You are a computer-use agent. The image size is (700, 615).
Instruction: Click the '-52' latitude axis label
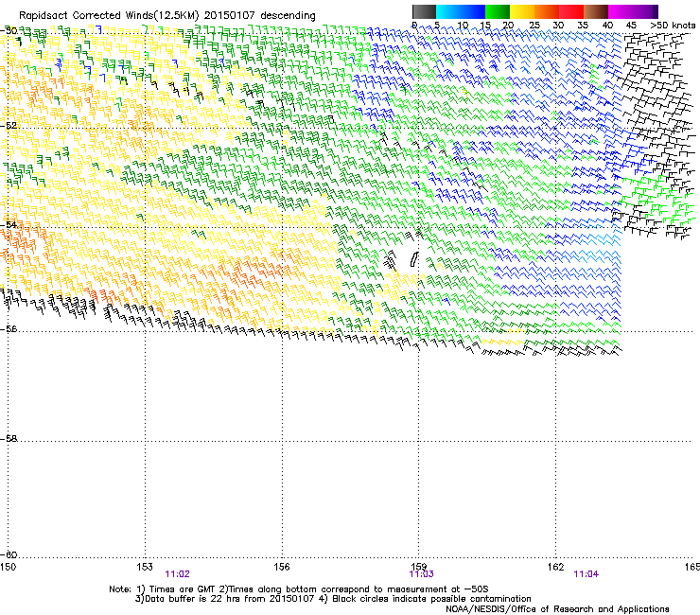pos(9,126)
